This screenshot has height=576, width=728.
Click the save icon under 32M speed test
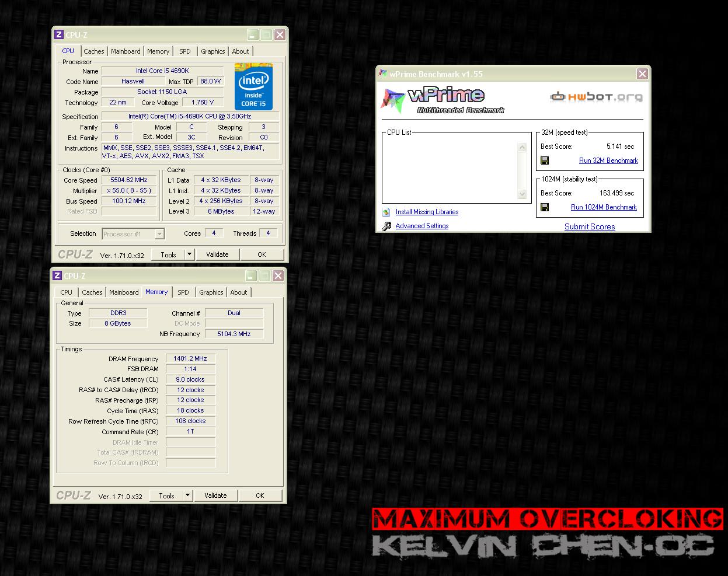(545, 160)
